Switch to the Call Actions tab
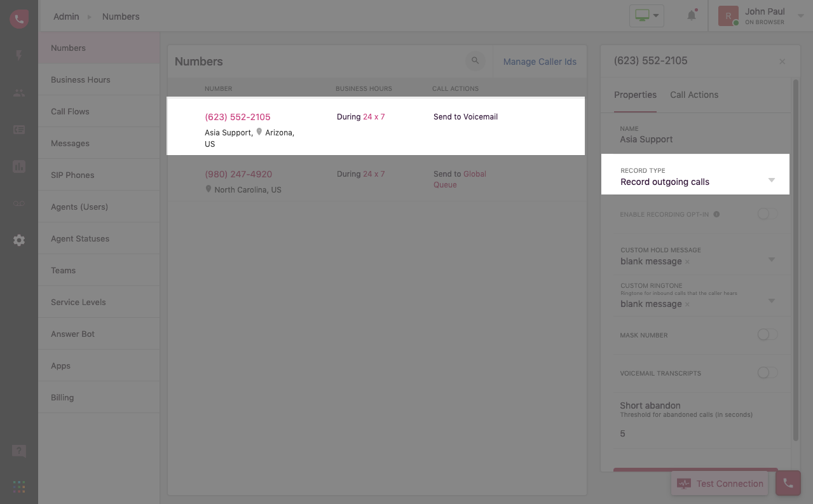This screenshot has height=504, width=813. tap(694, 95)
